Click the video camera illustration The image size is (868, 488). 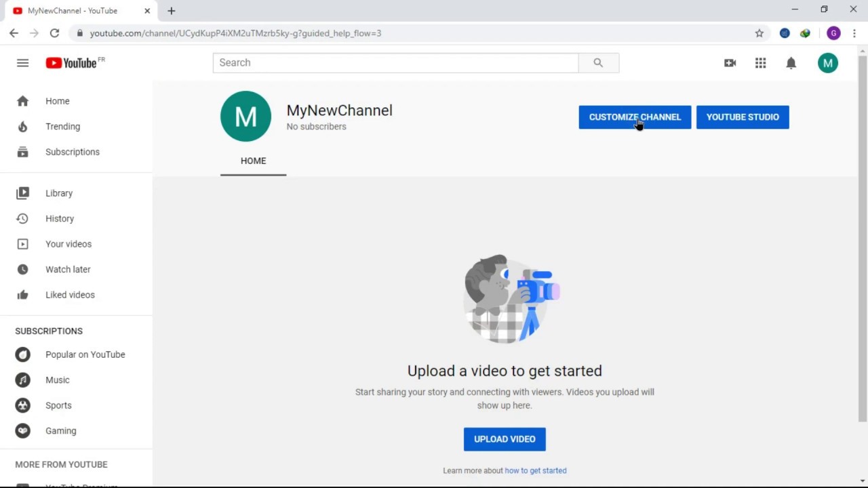click(511, 298)
